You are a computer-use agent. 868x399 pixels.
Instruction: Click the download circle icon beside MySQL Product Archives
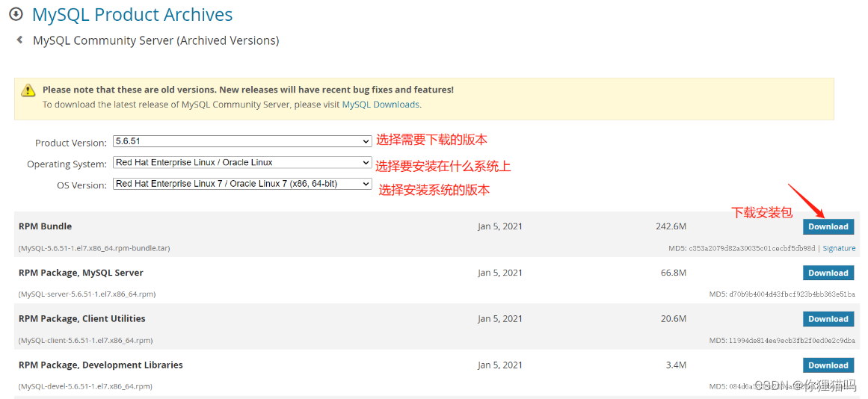point(17,13)
